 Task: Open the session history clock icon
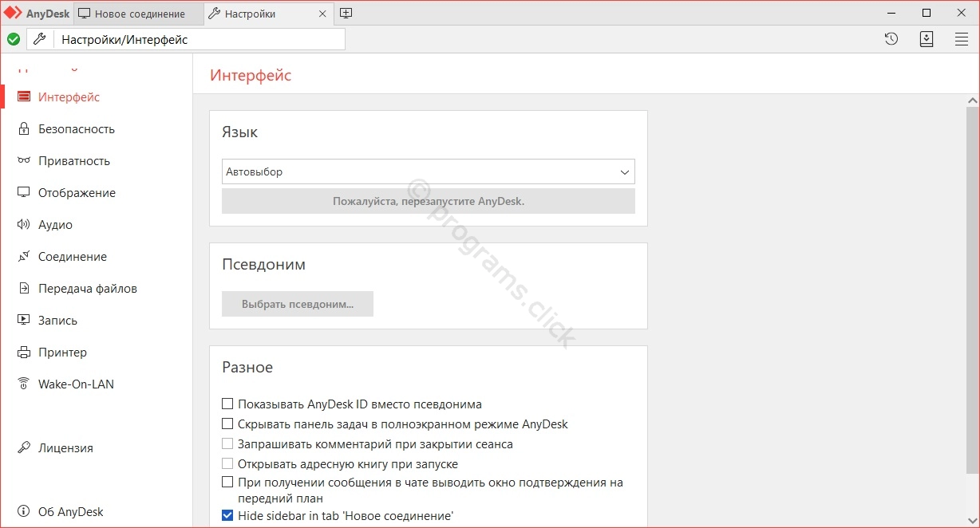891,39
